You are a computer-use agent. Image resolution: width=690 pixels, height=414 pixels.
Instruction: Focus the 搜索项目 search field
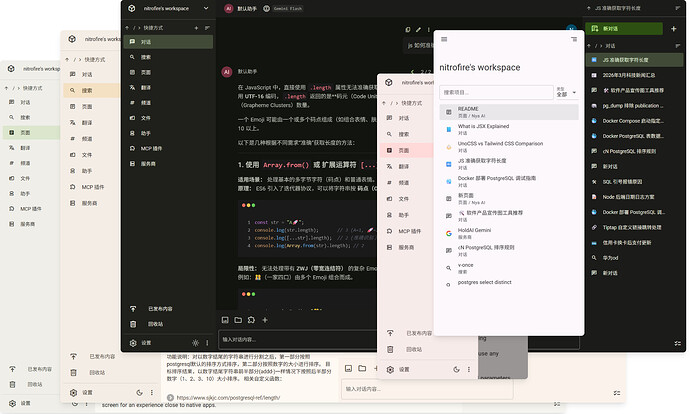pyautogui.click(x=496, y=92)
